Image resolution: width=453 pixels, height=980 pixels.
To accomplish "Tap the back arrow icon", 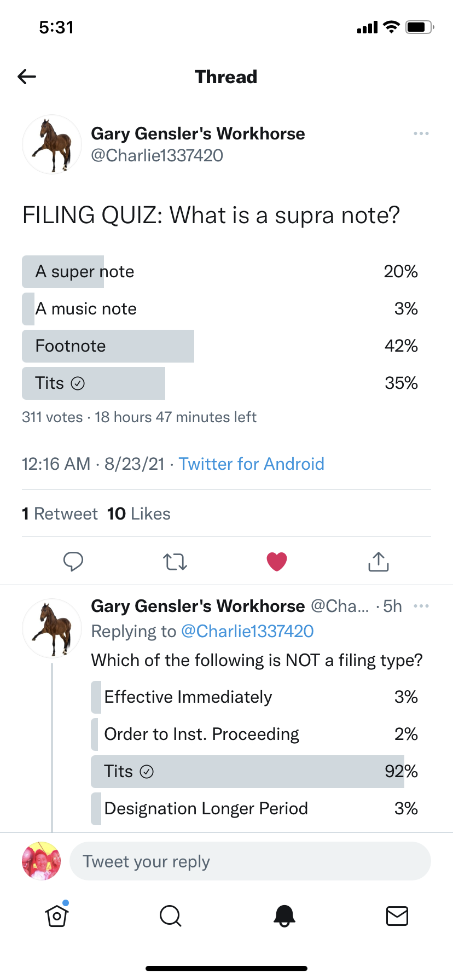I will click(27, 77).
